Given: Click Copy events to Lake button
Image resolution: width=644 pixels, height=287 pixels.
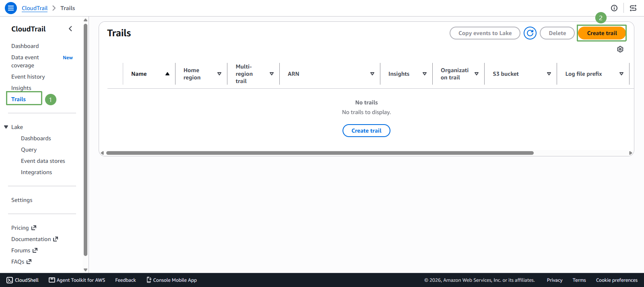Looking at the screenshot, I should [x=485, y=33].
